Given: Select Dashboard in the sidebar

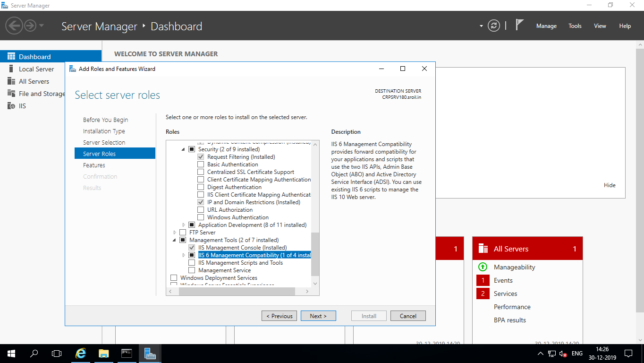Looking at the screenshot, I should coord(51,56).
